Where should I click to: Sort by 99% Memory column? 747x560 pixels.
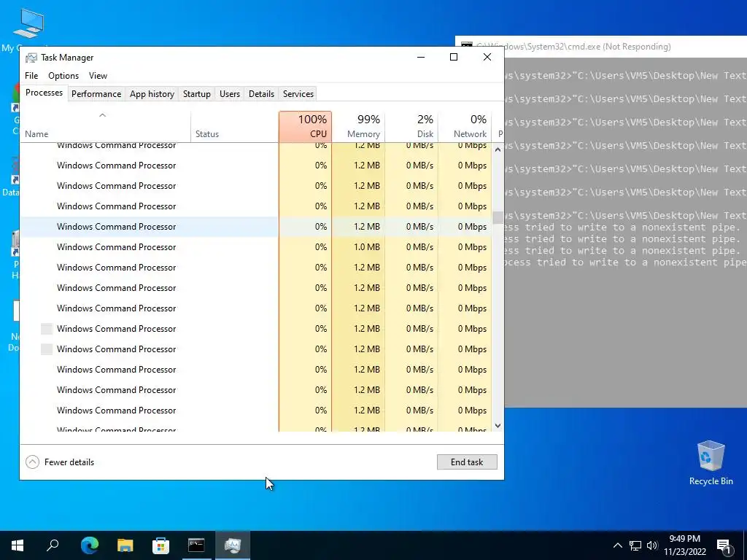tap(358, 127)
